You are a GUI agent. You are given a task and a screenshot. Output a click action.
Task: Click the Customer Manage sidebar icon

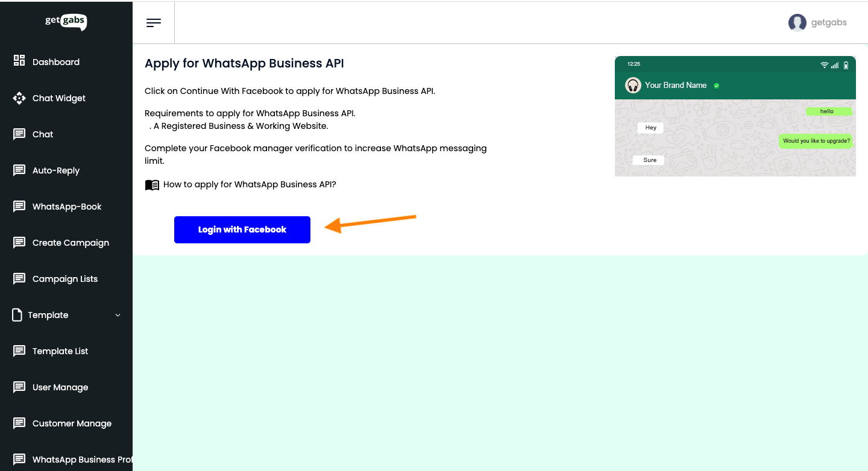pos(19,423)
